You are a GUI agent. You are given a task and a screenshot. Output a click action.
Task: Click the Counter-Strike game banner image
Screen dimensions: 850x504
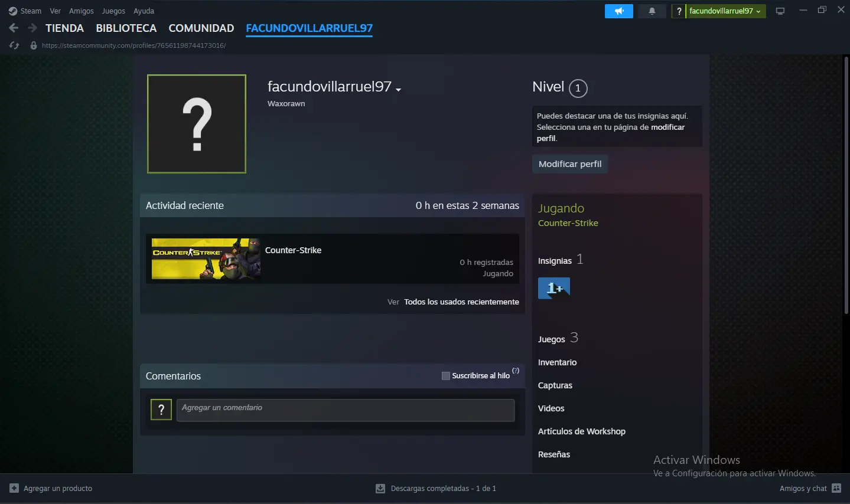pyautogui.click(x=206, y=258)
